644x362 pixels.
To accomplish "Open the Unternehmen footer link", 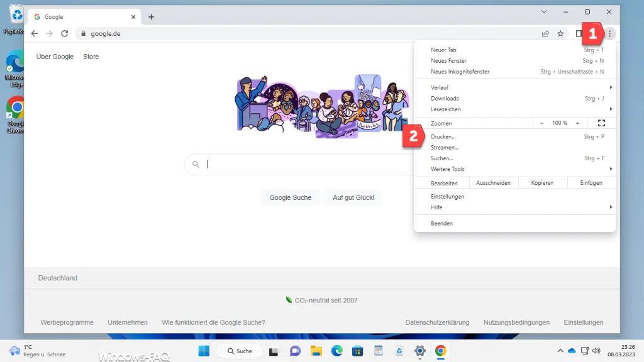I will point(128,322).
